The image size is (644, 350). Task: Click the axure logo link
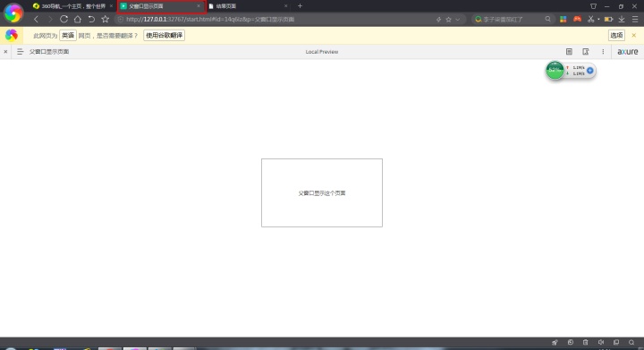628,52
